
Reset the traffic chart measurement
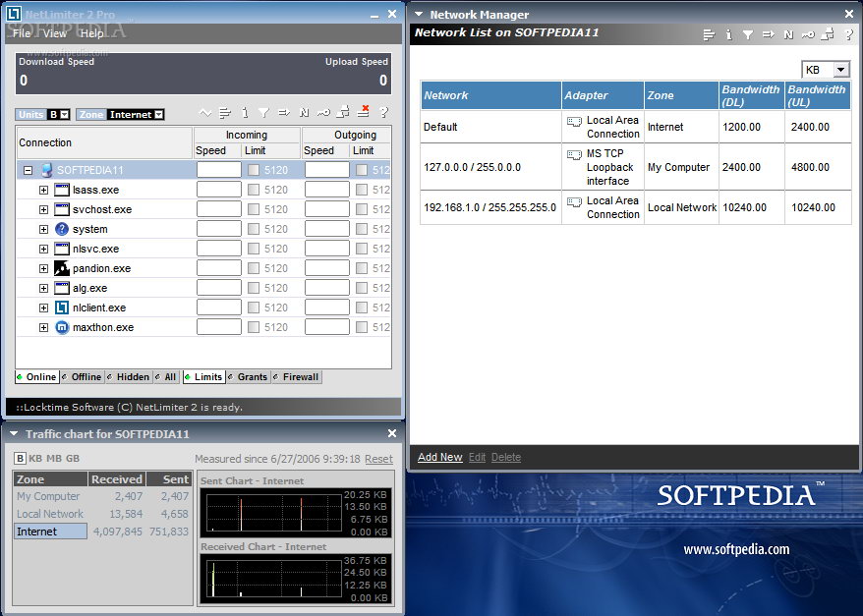point(378,459)
